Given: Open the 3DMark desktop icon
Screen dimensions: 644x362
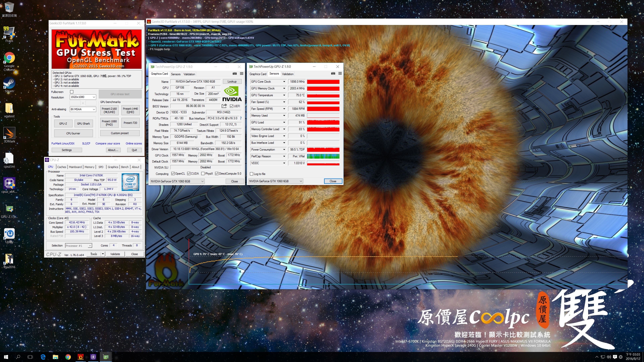Looking at the screenshot, I should 9,135.
